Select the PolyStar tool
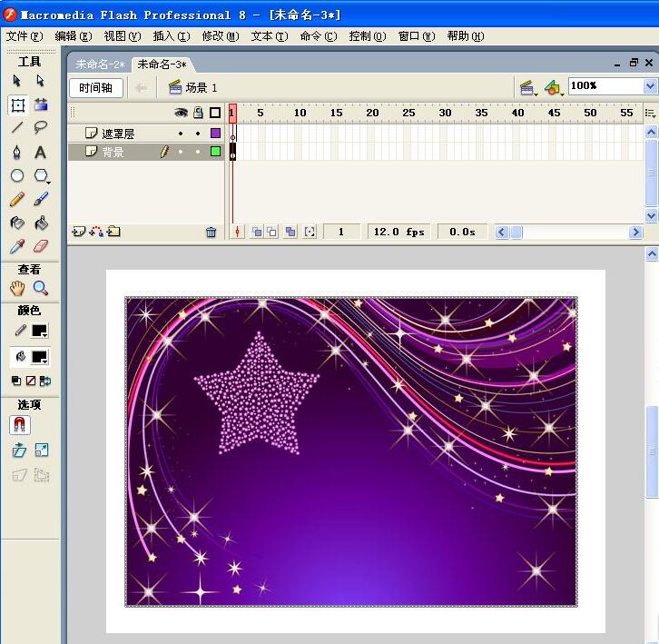Viewport: 659px width, 644px height. 41,175
